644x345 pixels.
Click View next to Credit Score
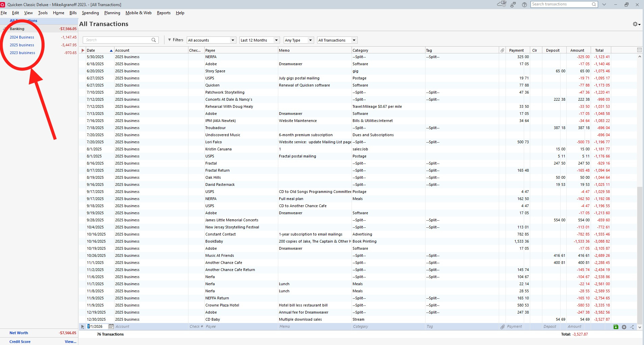(x=71, y=342)
